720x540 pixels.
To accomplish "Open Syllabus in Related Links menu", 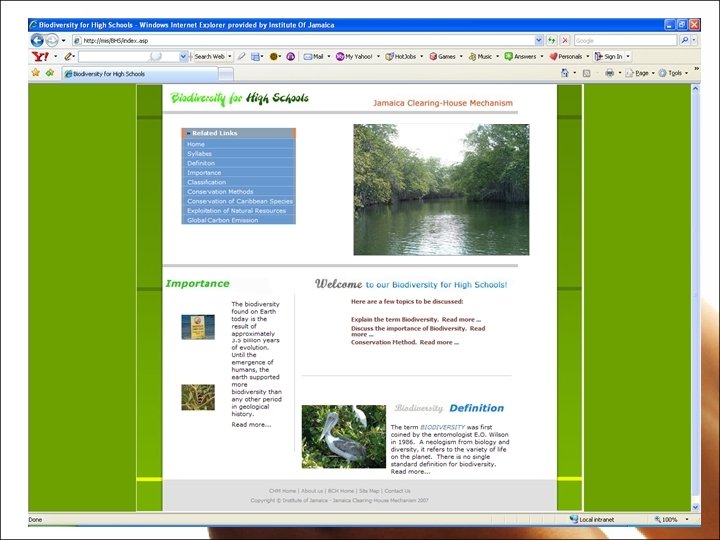I will coord(199,154).
